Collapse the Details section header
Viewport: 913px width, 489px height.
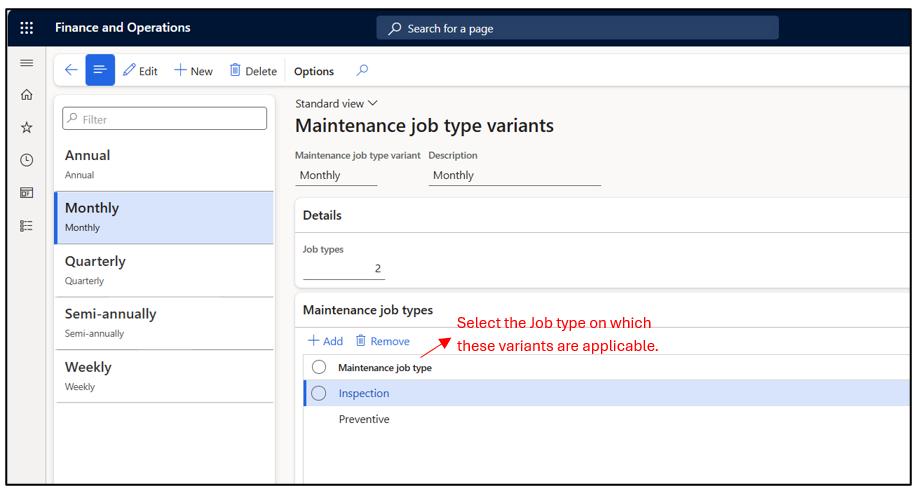click(322, 215)
